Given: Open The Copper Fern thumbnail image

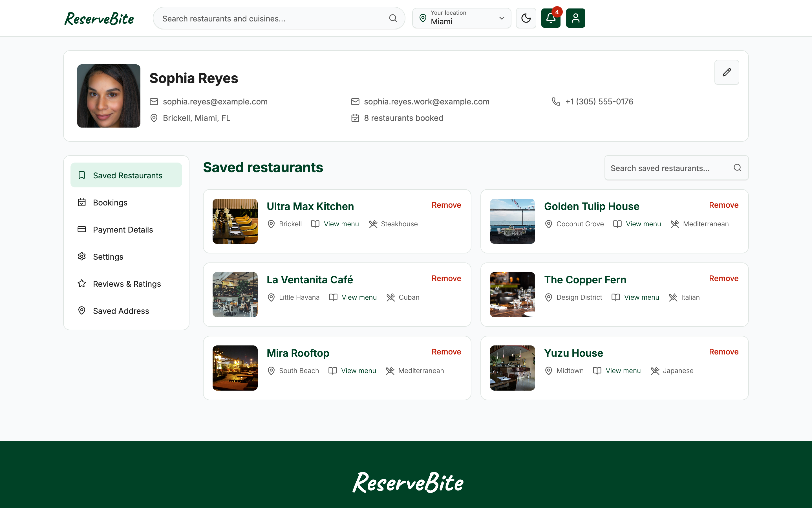Looking at the screenshot, I should point(512,295).
